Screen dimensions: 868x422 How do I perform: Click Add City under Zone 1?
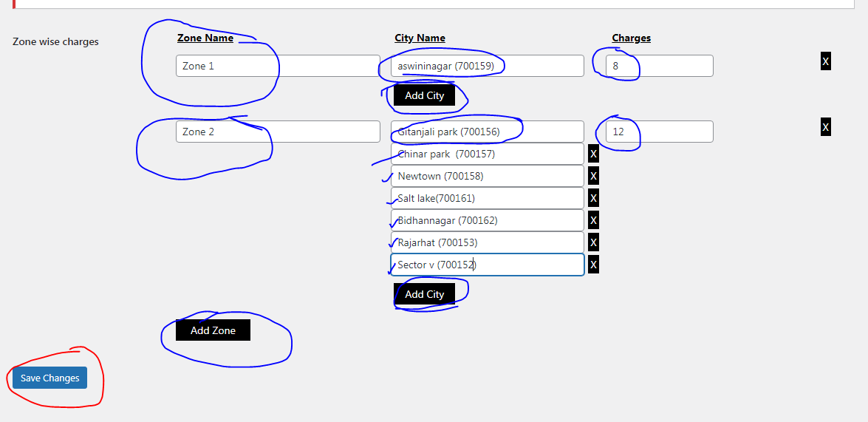(424, 95)
